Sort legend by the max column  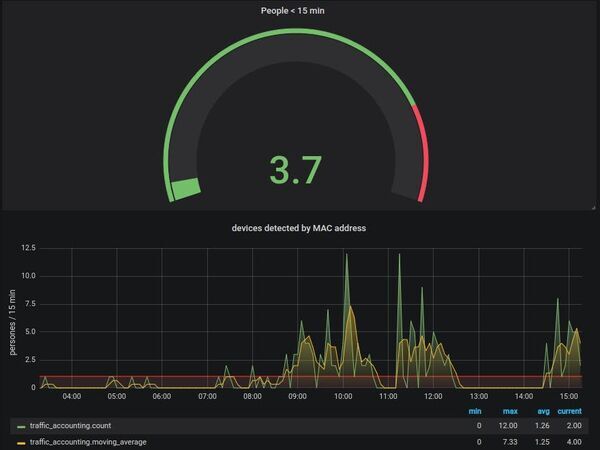pyautogui.click(x=512, y=411)
